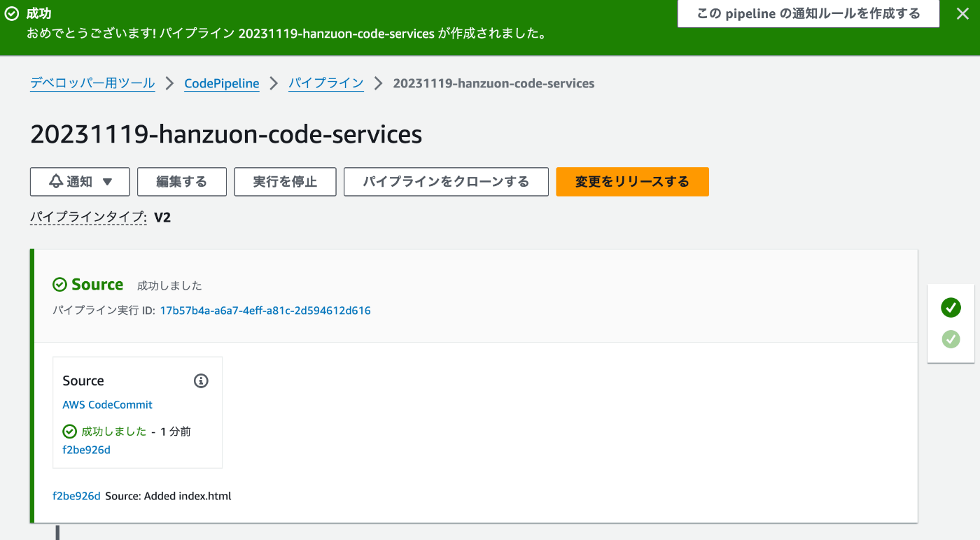
Task: Open commit f2be926d beside Added index.html
Action: coord(76,496)
